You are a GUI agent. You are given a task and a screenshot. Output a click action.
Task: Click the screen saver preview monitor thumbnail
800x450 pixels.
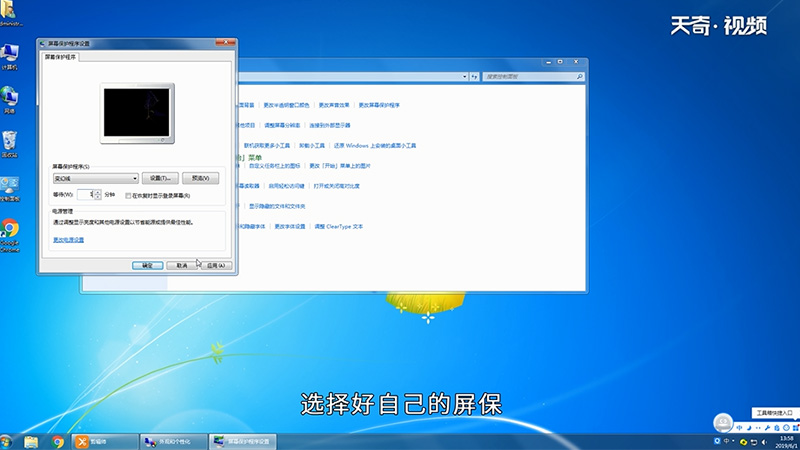(x=137, y=113)
